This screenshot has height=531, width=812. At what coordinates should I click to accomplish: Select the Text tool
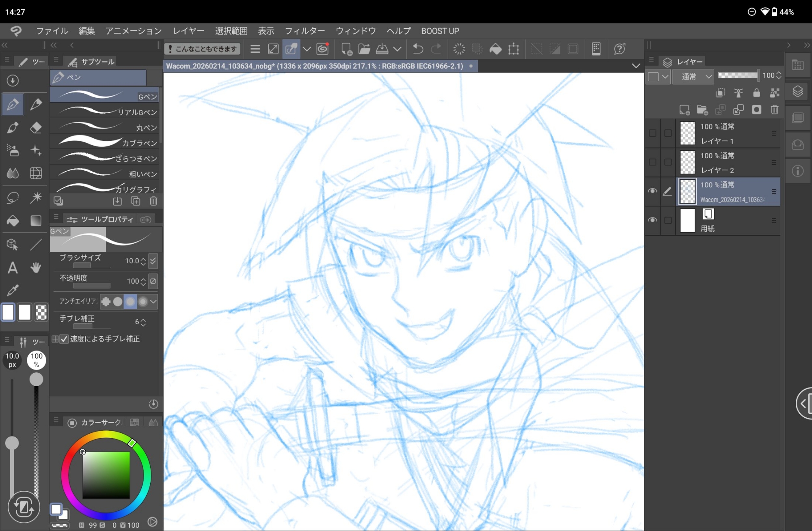(13, 268)
